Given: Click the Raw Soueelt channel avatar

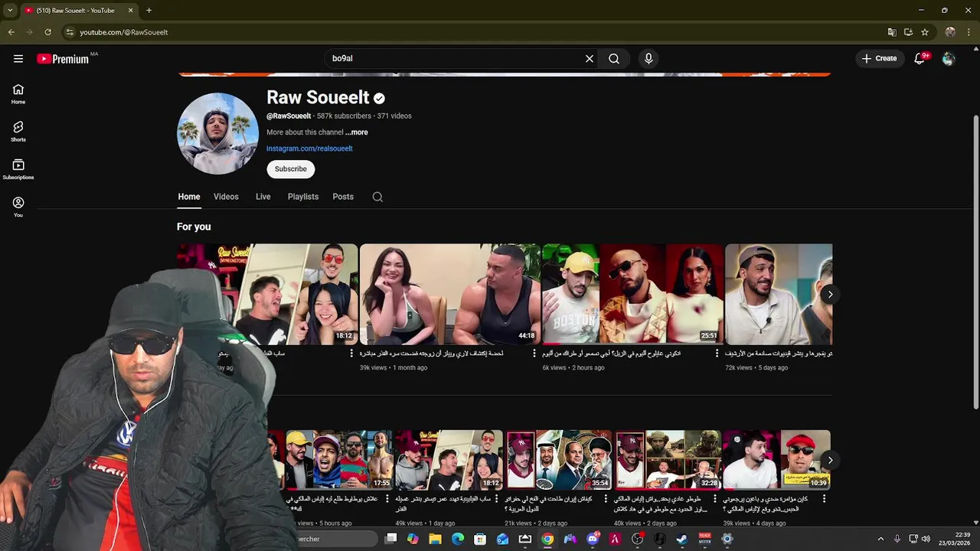Looking at the screenshot, I should [x=218, y=134].
